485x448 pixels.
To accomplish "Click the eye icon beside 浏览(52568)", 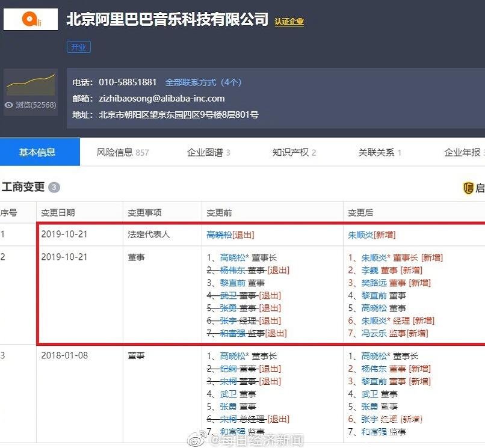I will (8, 105).
